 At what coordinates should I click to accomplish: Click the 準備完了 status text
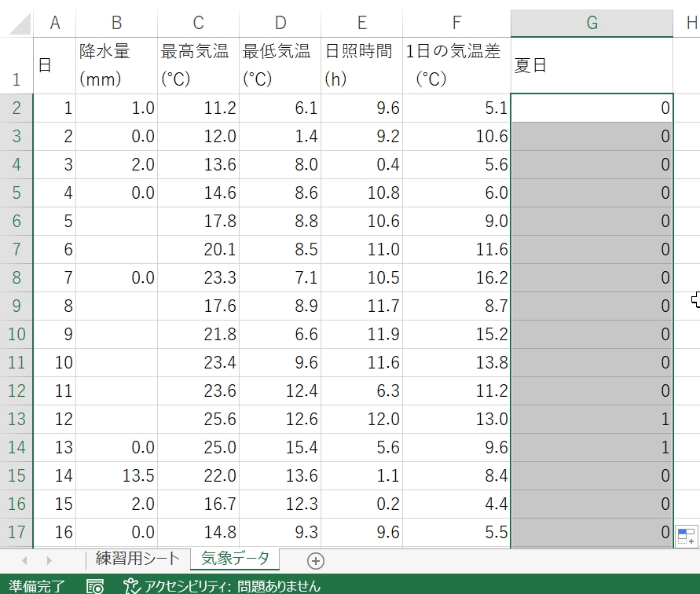[x=38, y=585]
